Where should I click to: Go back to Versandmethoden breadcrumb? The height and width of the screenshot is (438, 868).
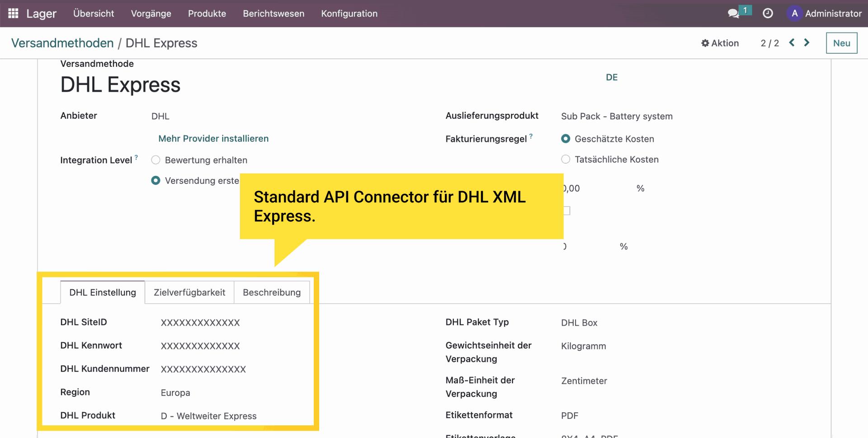tap(62, 43)
